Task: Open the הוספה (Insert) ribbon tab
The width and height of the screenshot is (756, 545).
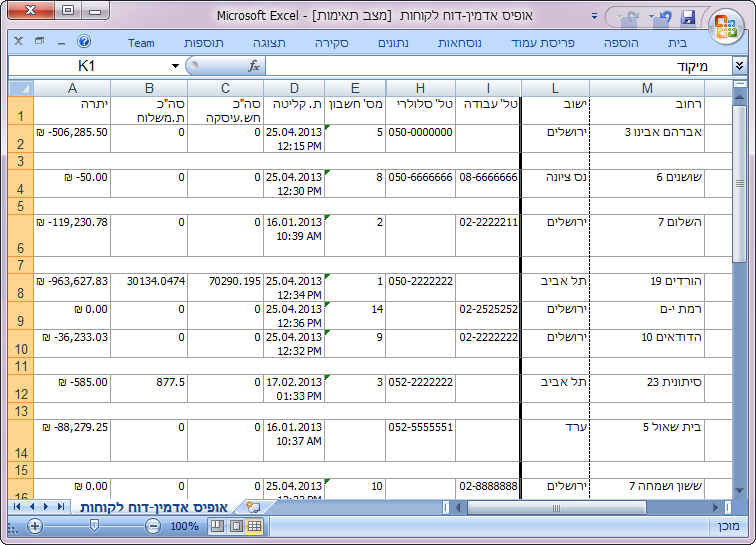Action: coord(621,43)
